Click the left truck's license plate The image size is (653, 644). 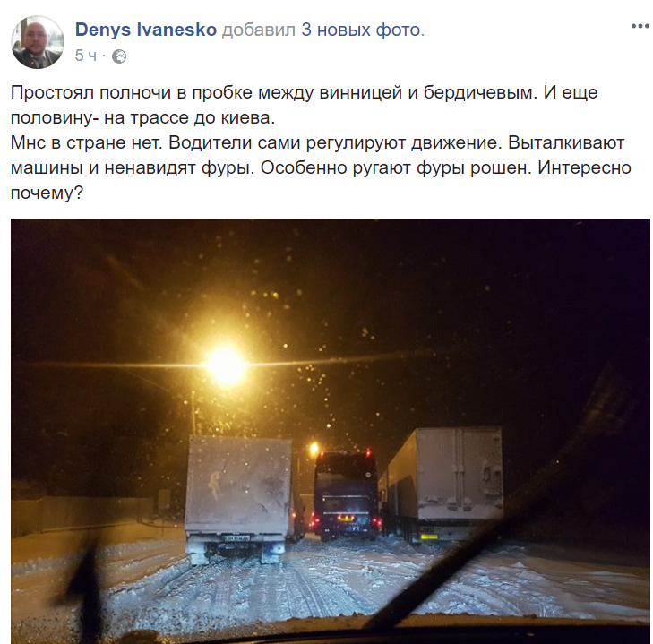236,538
